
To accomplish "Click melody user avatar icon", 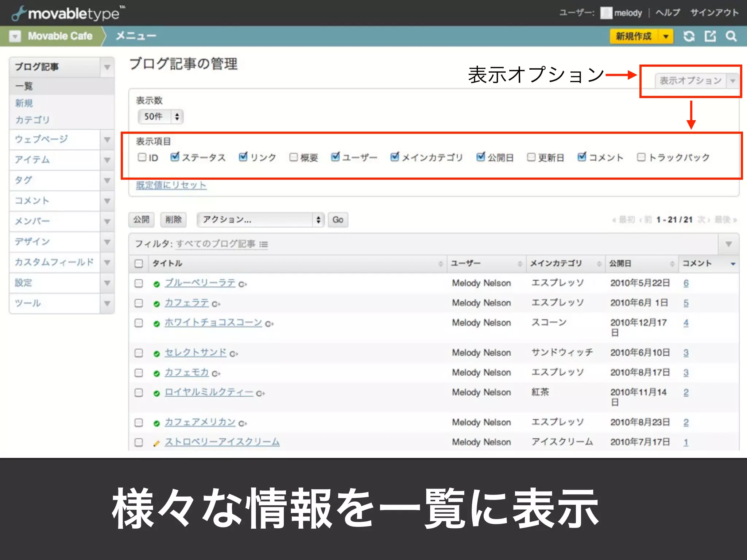I will [x=606, y=13].
